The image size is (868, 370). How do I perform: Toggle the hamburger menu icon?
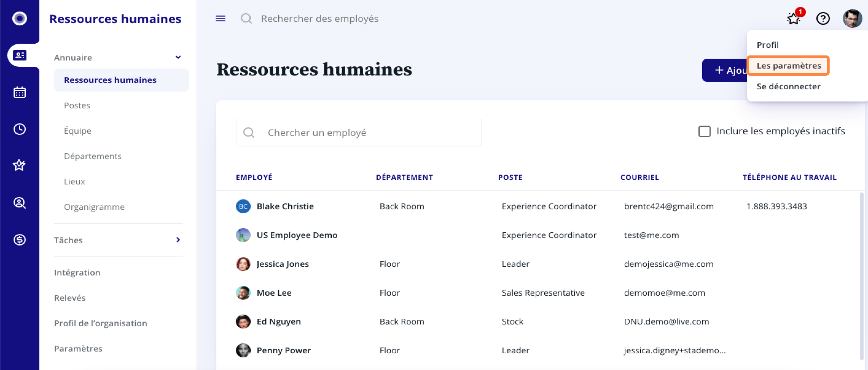coord(220,18)
